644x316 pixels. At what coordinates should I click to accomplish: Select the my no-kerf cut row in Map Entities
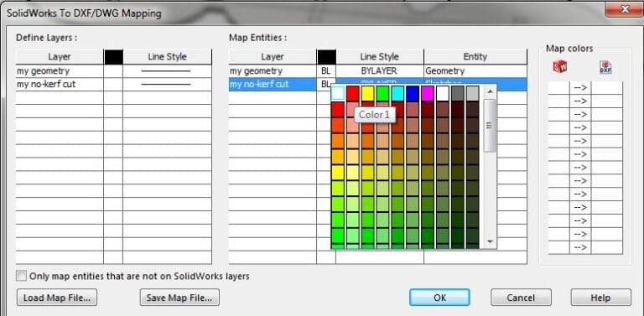pos(377,85)
